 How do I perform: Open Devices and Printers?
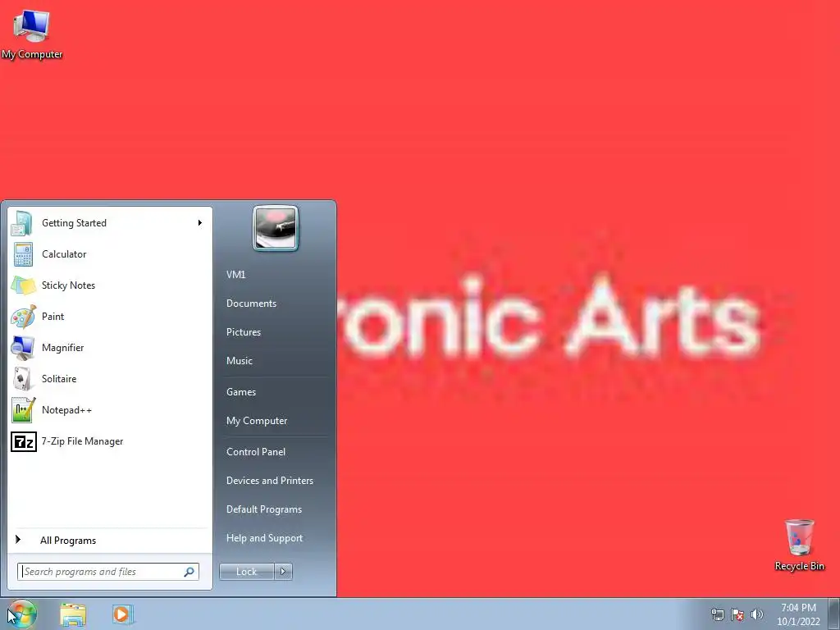pyautogui.click(x=269, y=481)
